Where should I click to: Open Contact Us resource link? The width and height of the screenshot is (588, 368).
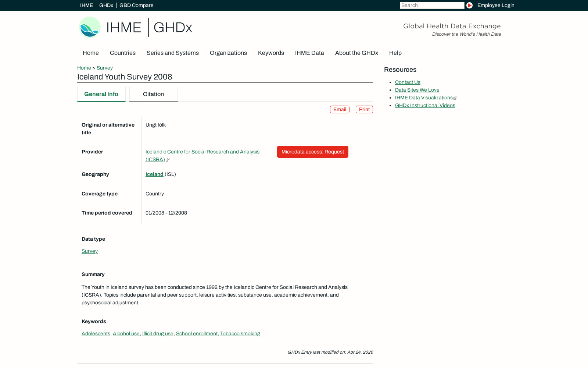tap(408, 82)
